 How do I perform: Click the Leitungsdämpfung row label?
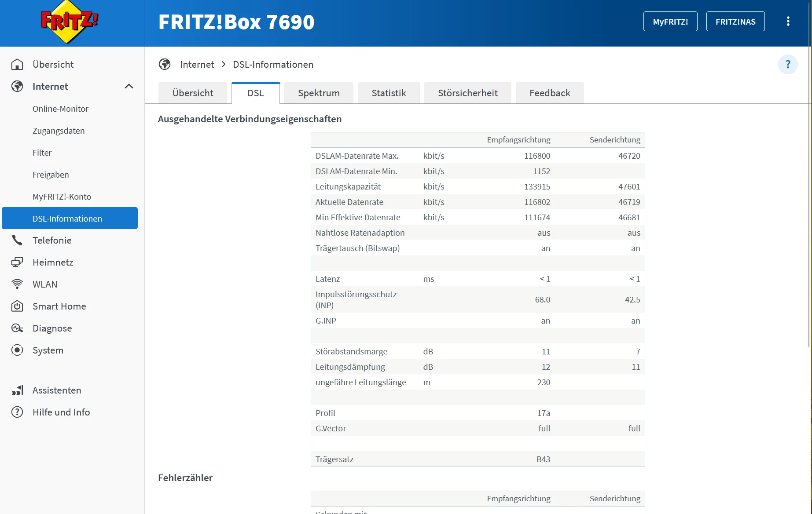tap(350, 367)
